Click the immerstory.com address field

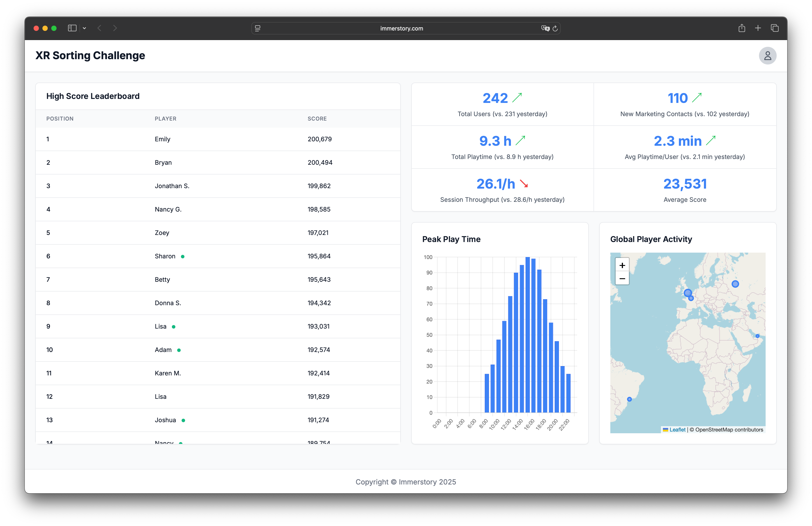point(401,29)
